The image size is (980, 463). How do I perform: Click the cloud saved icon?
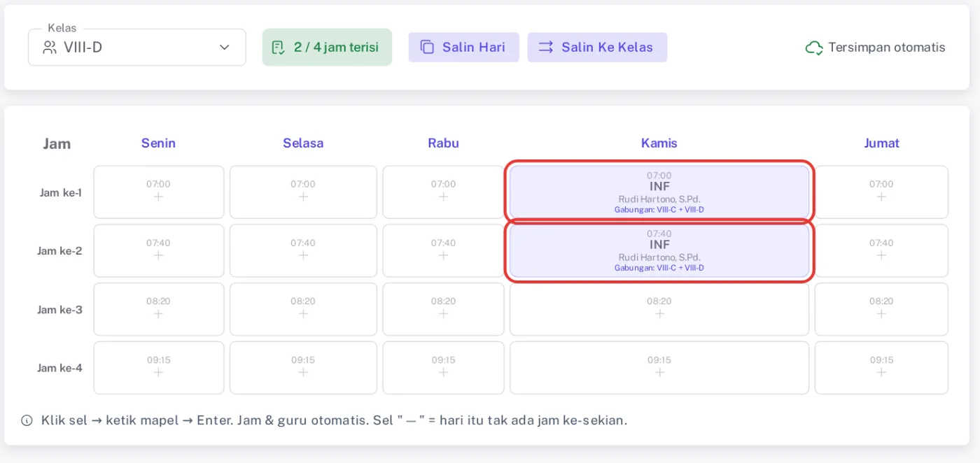coord(814,48)
